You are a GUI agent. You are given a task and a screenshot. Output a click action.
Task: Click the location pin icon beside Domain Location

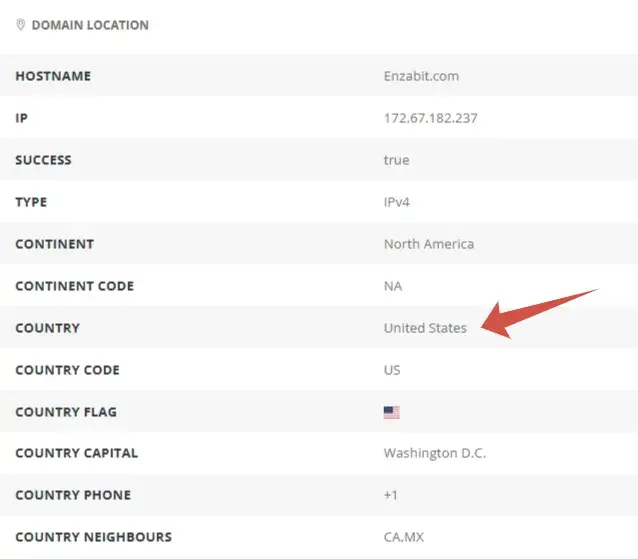click(x=20, y=25)
